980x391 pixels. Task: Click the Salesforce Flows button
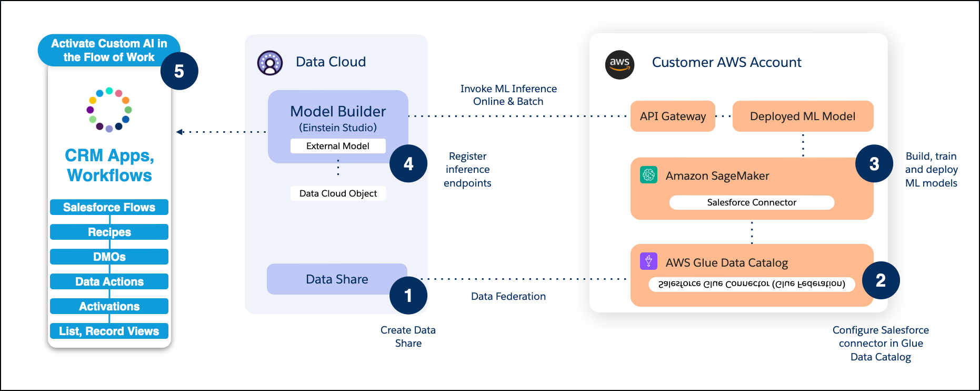[x=109, y=207]
